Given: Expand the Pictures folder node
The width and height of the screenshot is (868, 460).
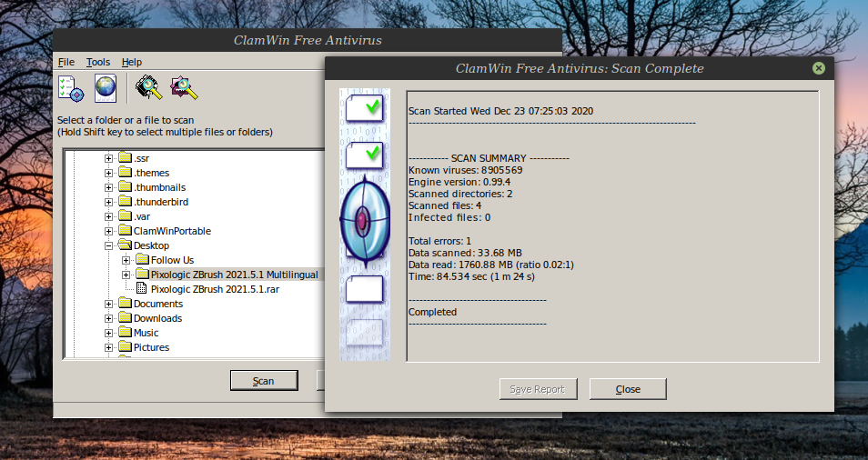Looking at the screenshot, I should click(x=108, y=348).
